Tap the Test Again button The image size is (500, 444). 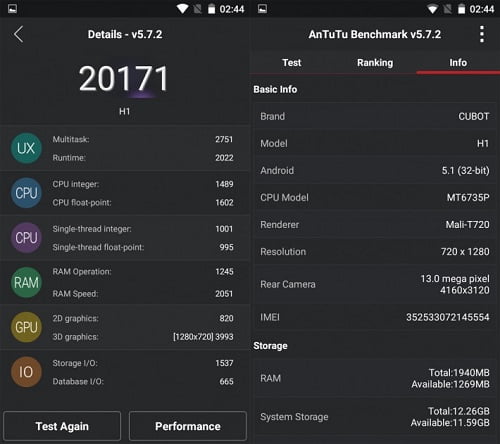tap(62, 426)
